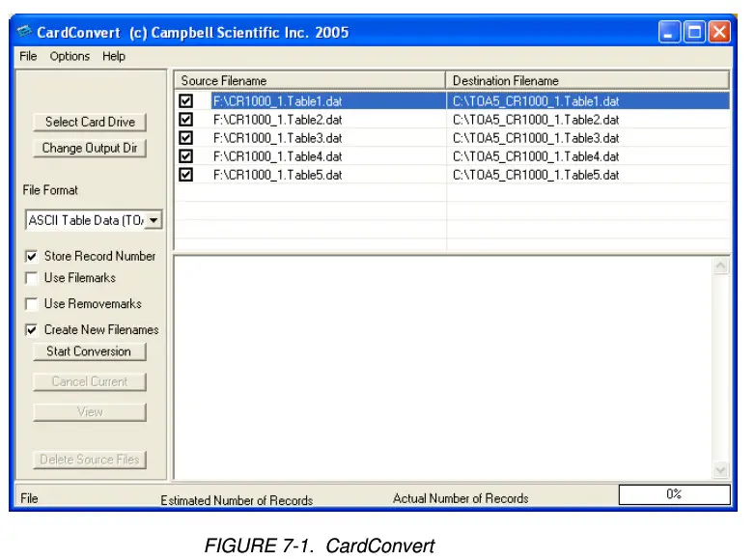Click destination C:\TOA5_CR1000_1.Table3.dat
Screen dimensions: 755x560
click(536, 138)
